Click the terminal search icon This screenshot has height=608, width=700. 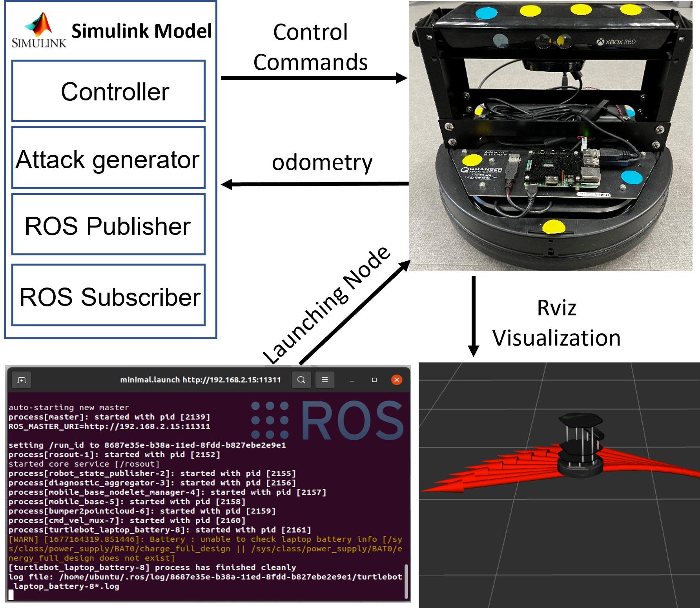(301, 380)
